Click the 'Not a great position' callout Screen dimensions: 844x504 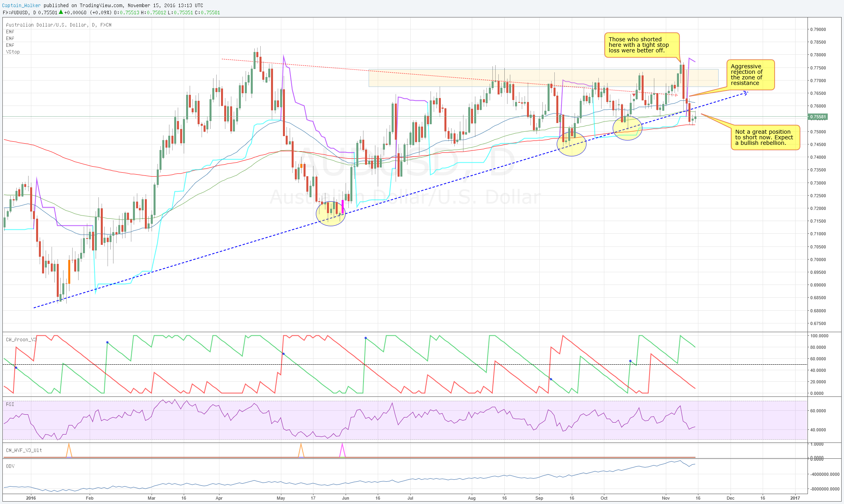tap(765, 137)
